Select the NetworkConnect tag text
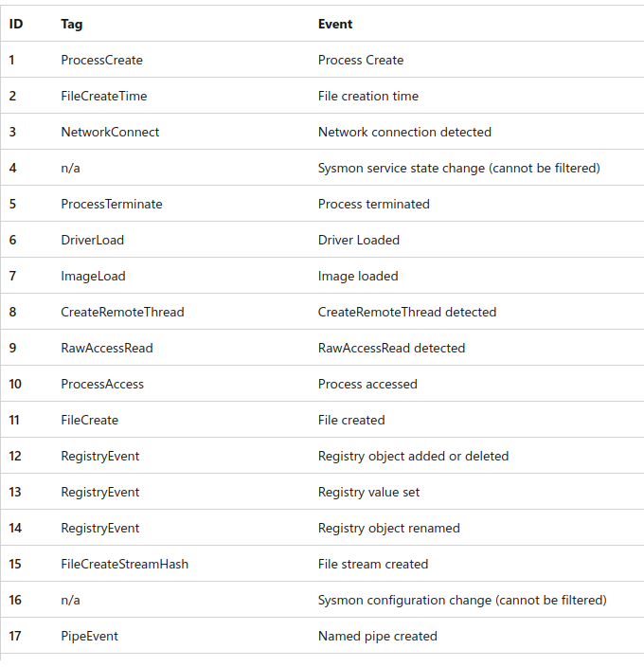 (110, 132)
